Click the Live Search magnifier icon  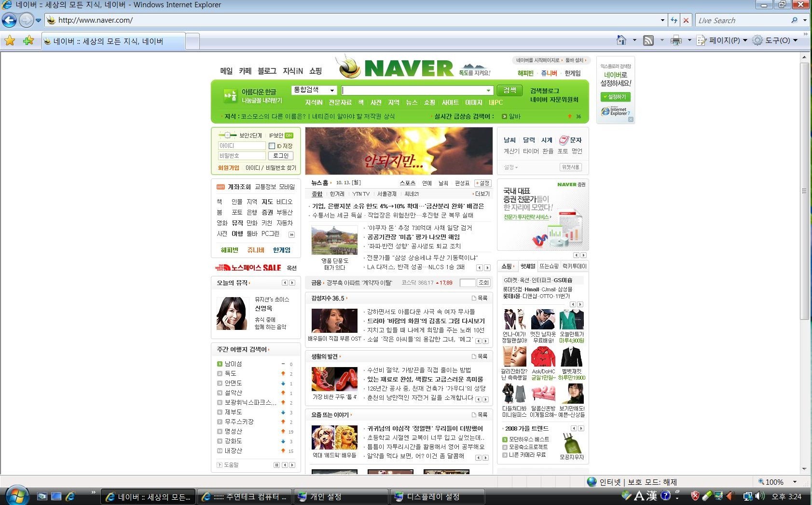[794, 20]
